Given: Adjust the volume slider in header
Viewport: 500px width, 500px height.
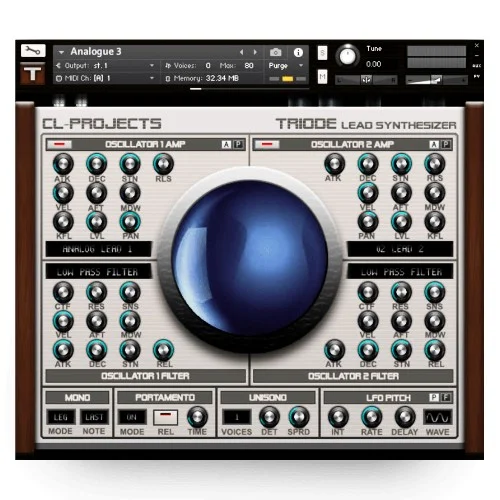Looking at the screenshot, I should tap(436, 80).
